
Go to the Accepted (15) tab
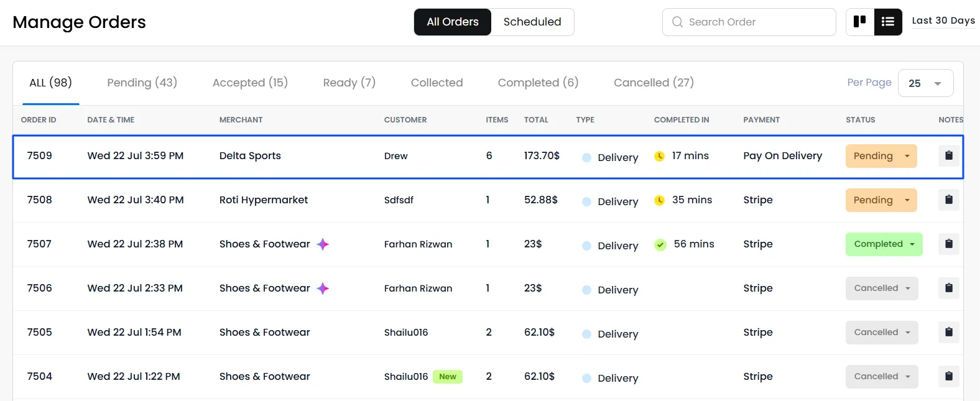coord(250,83)
